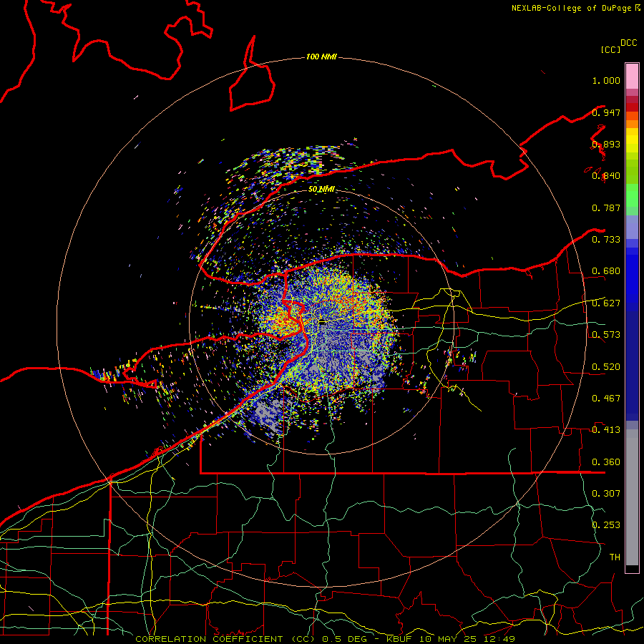Click the 50 NMI range ring label
The width and height of the screenshot is (644, 644).
tap(321, 189)
